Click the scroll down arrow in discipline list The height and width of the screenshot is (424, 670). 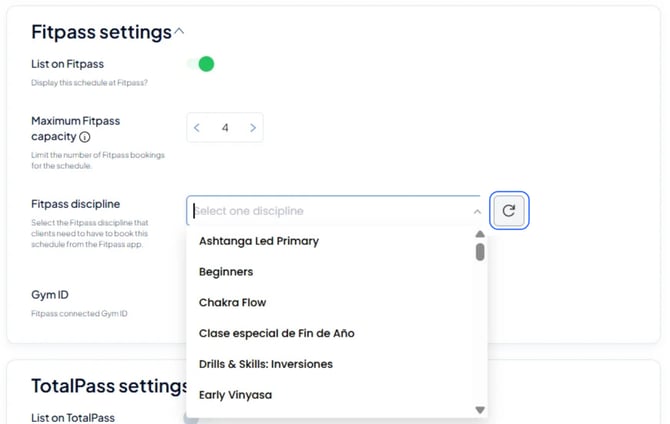tap(480, 410)
